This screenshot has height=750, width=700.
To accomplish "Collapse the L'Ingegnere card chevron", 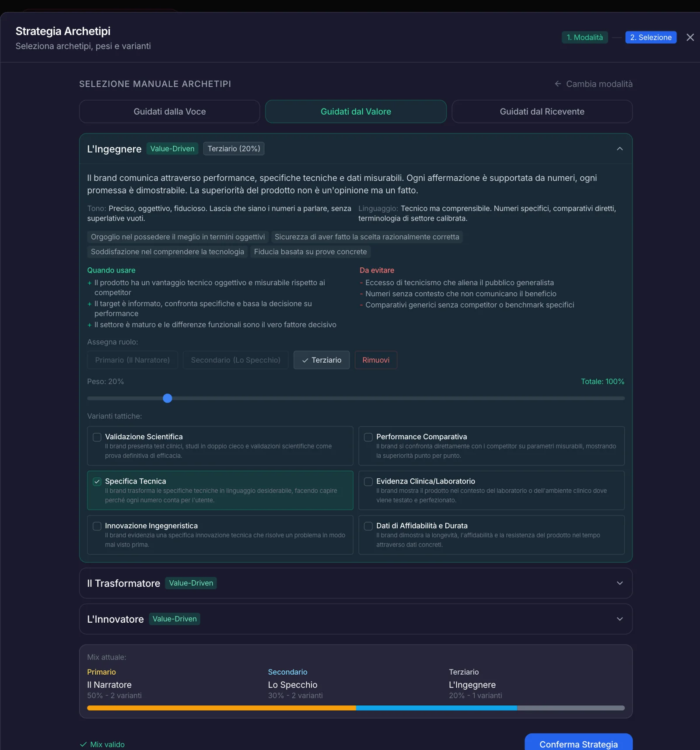I will pos(619,149).
